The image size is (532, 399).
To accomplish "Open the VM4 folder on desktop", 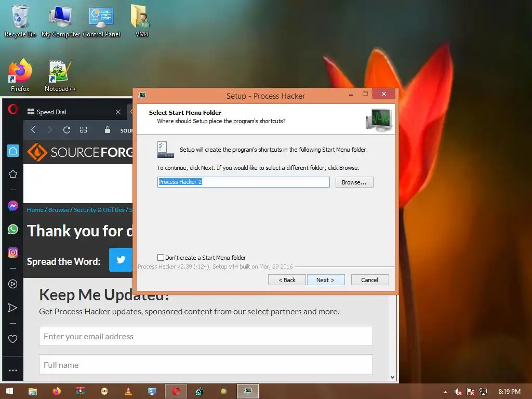I will point(141,20).
